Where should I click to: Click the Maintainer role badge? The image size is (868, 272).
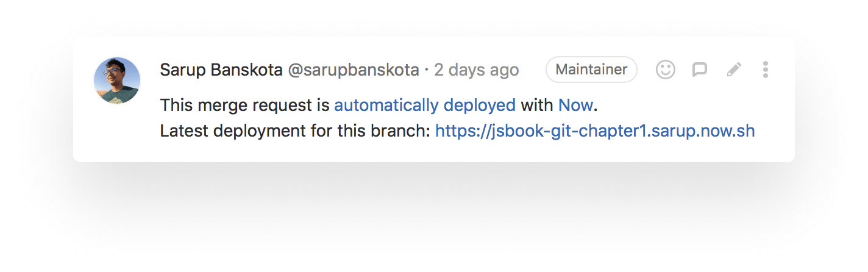pos(591,70)
